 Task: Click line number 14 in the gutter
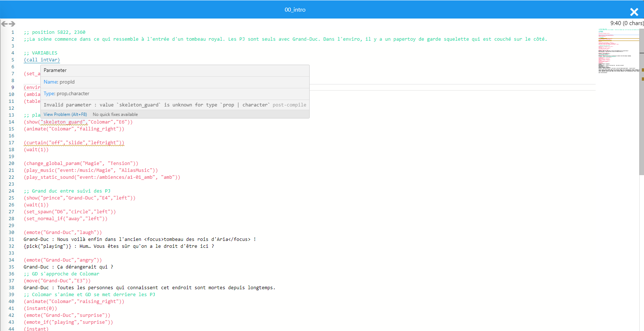(11, 122)
